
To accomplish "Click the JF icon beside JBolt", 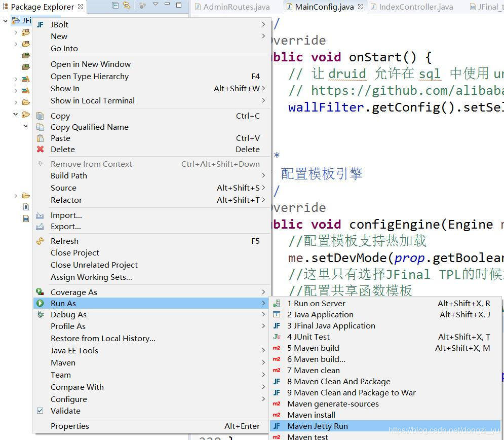I will pos(40,25).
